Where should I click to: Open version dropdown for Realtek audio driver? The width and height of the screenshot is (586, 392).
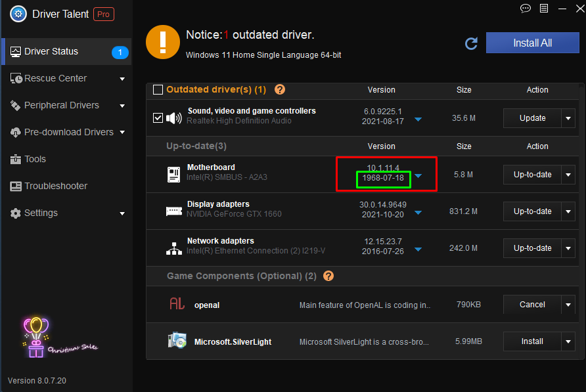(x=418, y=120)
